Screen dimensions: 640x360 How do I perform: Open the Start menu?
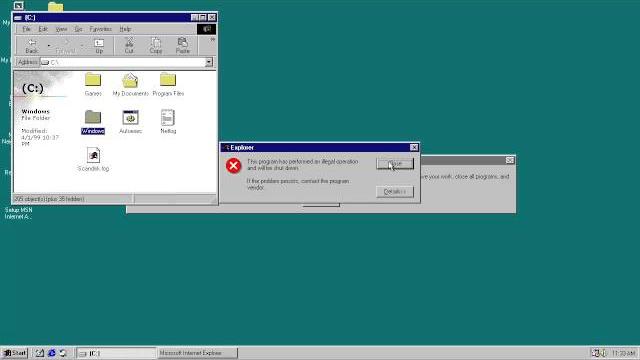[15, 353]
